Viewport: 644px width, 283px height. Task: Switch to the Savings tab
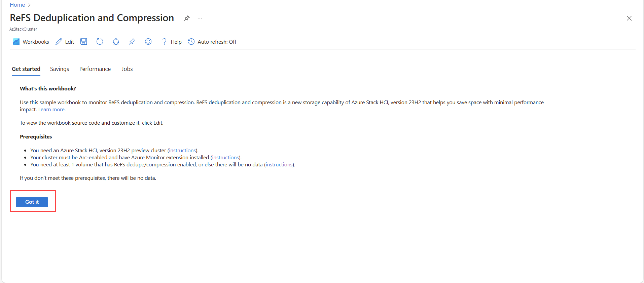[x=60, y=69]
